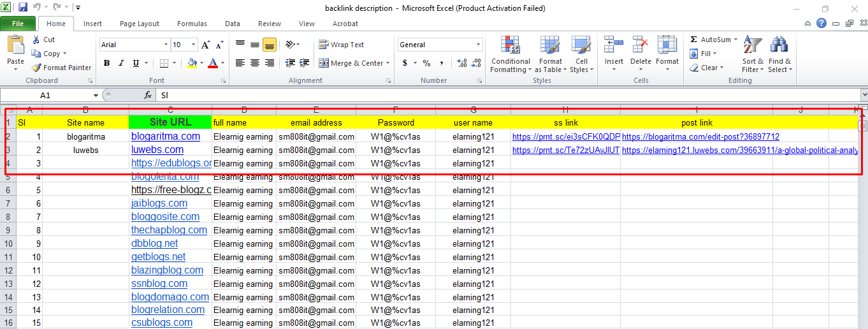Toggle Bold formatting
The width and height of the screenshot is (868, 329).
[x=106, y=63]
